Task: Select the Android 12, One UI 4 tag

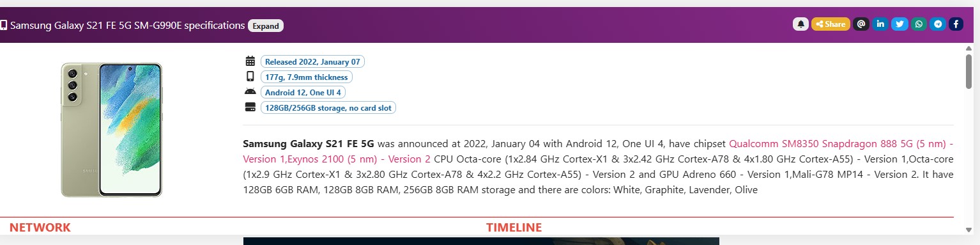Action: tap(303, 93)
